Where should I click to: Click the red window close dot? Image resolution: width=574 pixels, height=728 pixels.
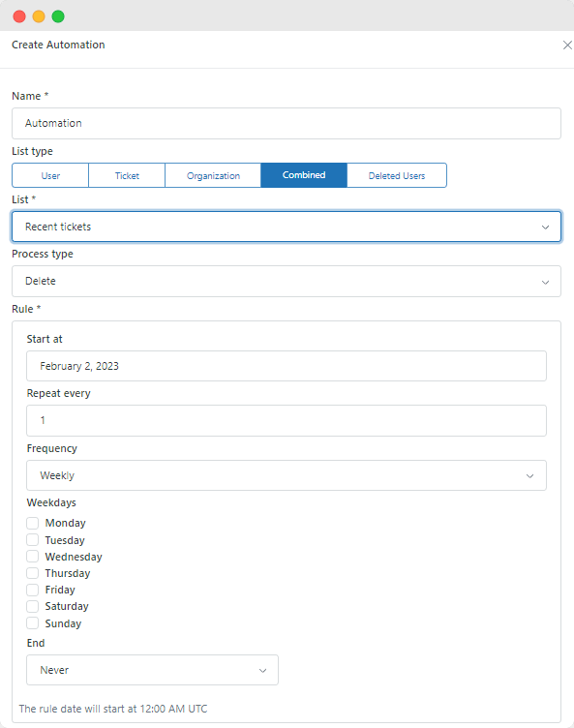point(19,16)
